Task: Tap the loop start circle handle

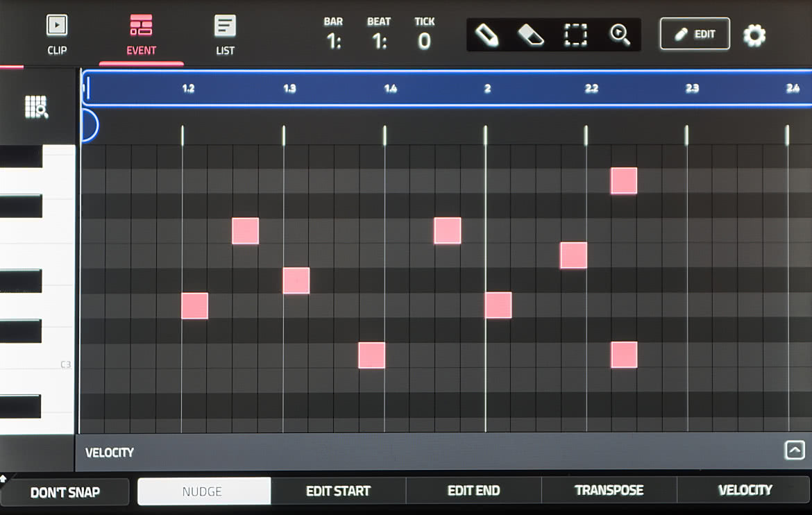Action: 90,125
